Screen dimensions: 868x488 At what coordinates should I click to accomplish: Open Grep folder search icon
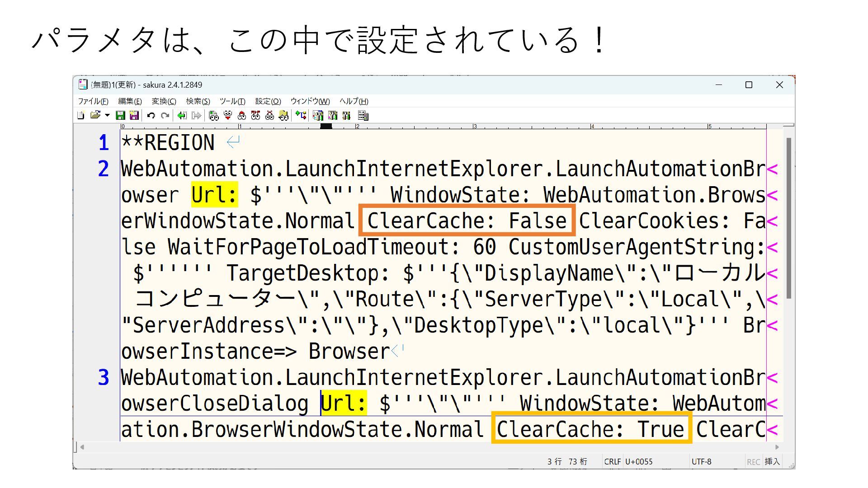[x=283, y=115]
